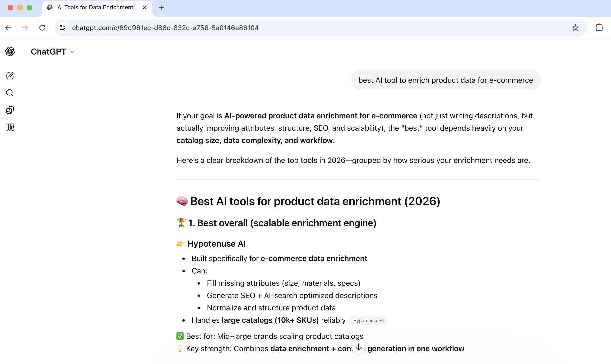View site information icon in address bar
611x364 pixels.
pos(63,28)
